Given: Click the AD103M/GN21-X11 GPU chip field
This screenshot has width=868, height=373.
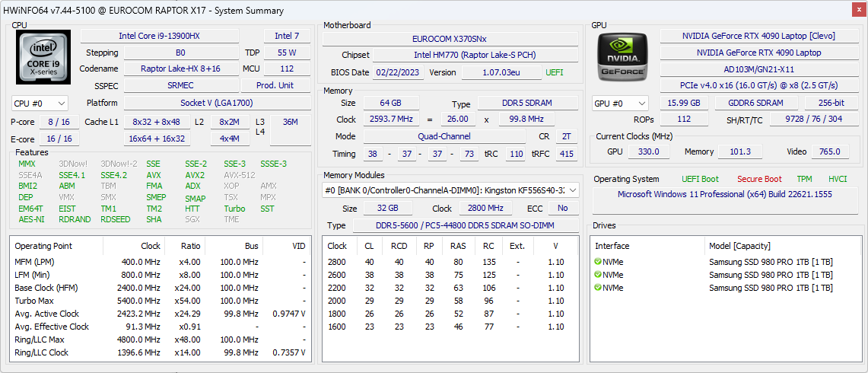Looking at the screenshot, I should click(x=759, y=69).
